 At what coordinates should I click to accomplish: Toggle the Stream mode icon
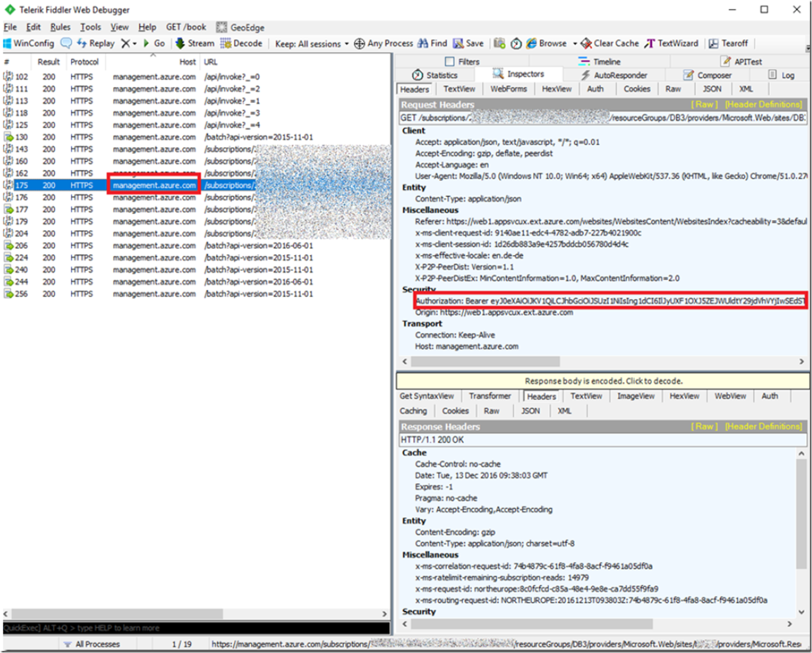click(180, 43)
